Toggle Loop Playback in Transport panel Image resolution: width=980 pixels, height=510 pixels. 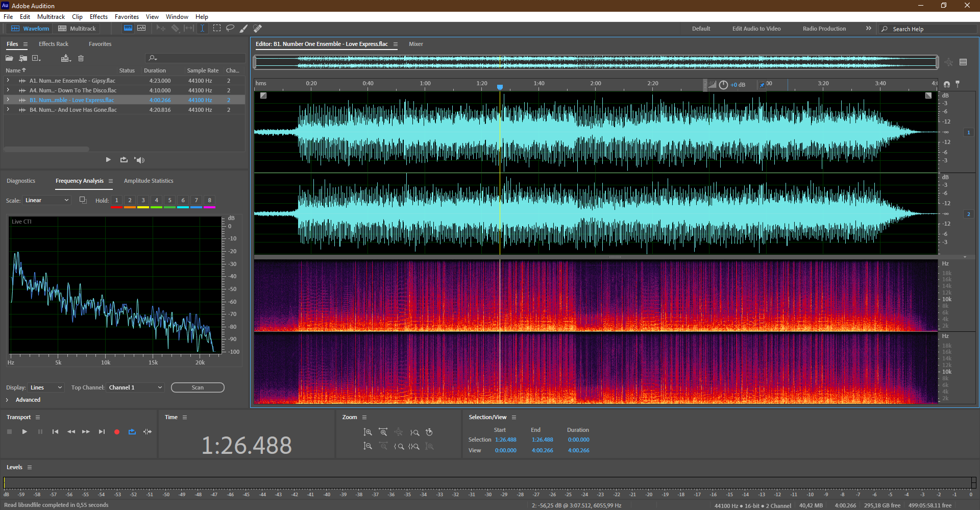pyautogui.click(x=132, y=432)
